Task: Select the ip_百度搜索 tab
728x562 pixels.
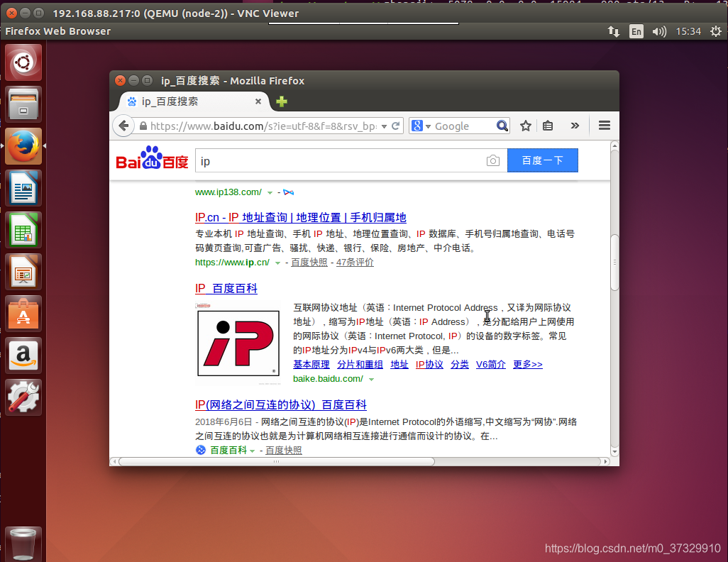Action: click(193, 101)
